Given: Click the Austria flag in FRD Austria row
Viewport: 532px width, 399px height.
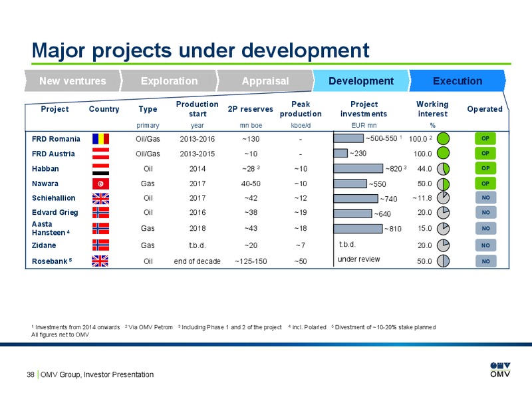Looking at the screenshot, I should coord(101,154).
